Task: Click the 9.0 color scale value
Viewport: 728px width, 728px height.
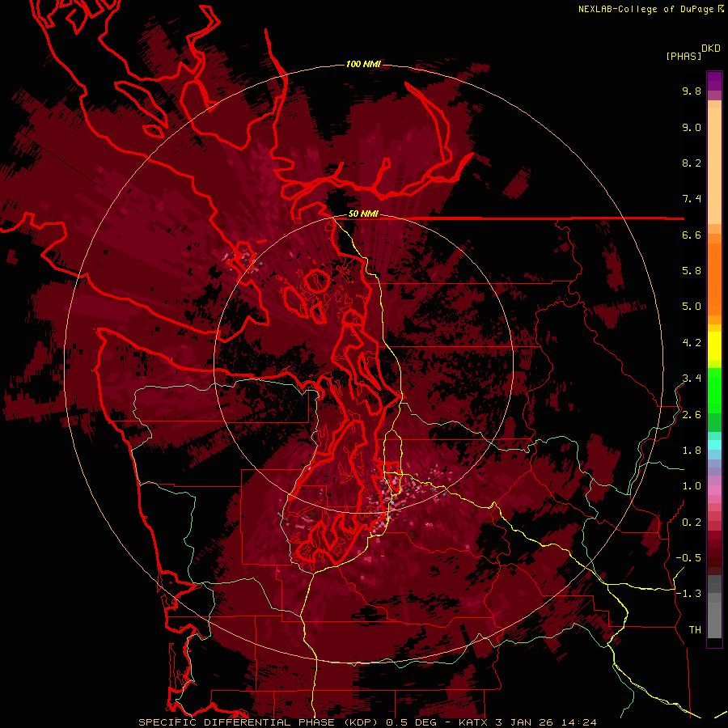Action: pyautogui.click(x=692, y=127)
